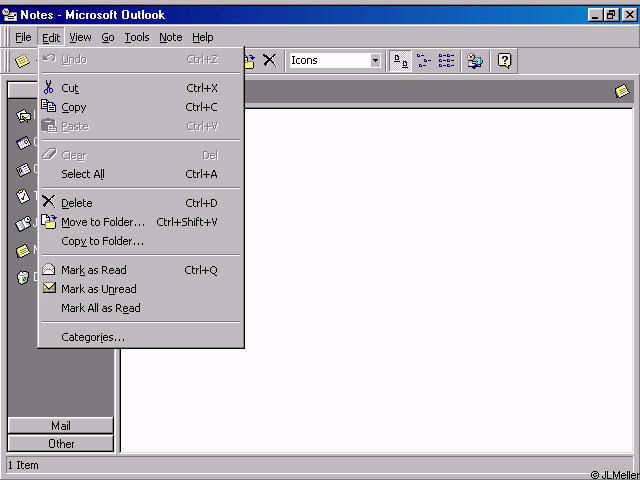Click the Find a Contact toolbar icon
Image resolution: width=640 pixels, height=480 pixels.
[475, 61]
